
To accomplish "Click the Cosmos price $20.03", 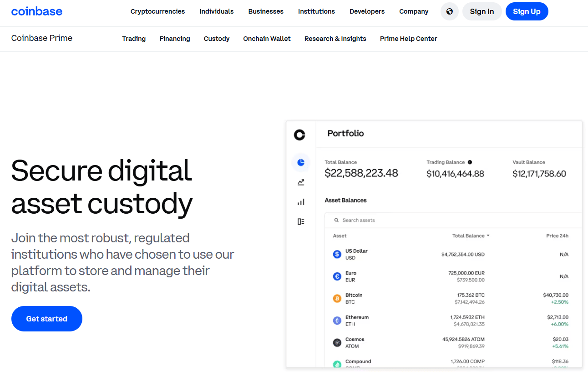I will pyautogui.click(x=562, y=340).
